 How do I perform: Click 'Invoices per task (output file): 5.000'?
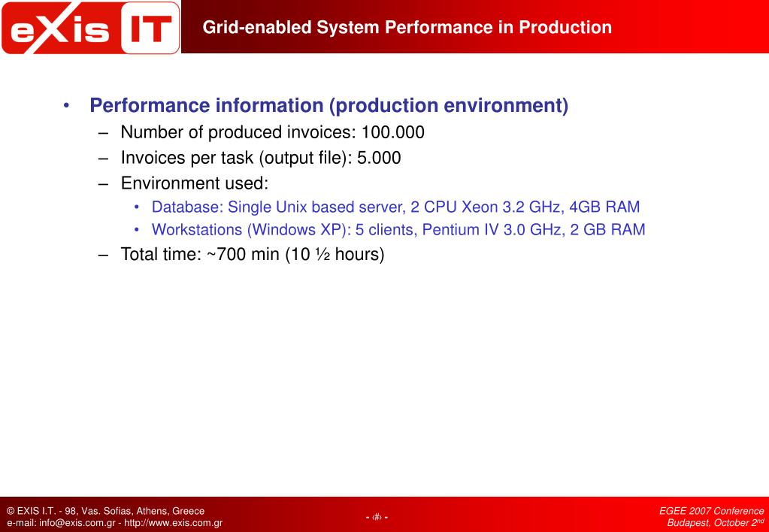point(261,158)
